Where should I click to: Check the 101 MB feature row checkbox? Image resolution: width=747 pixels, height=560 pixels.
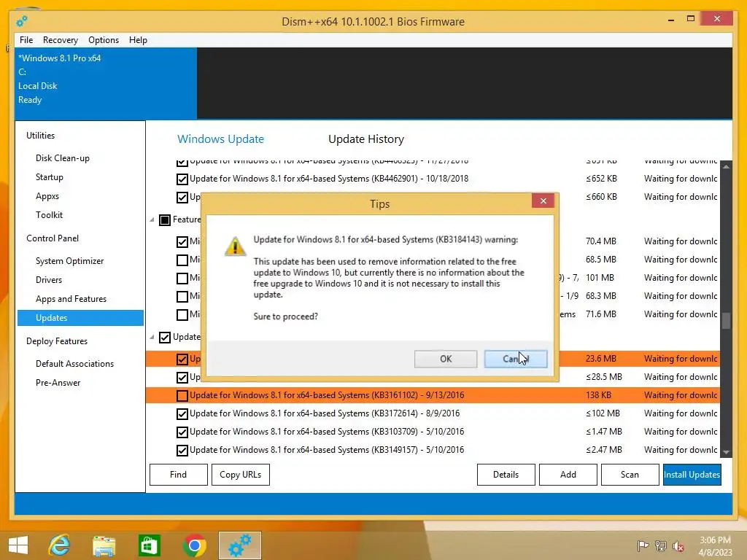tap(182, 278)
